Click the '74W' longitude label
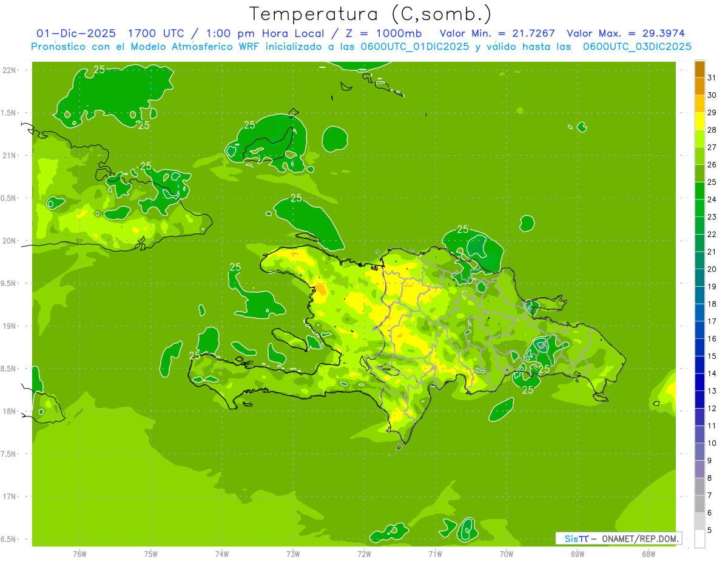Image resolution: width=728 pixels, height=562 pixels. (222, 554)
